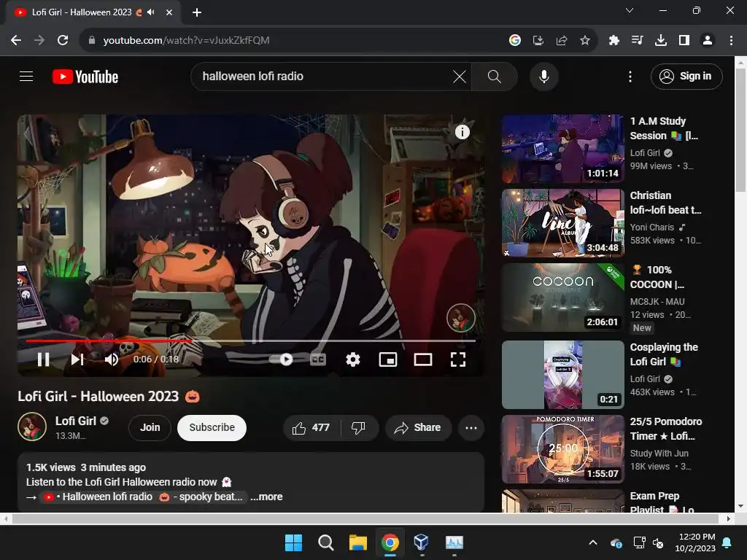The width and height of the screenshot is (747, 560).
Task: Bookmark this tab star
Action: 585,41
